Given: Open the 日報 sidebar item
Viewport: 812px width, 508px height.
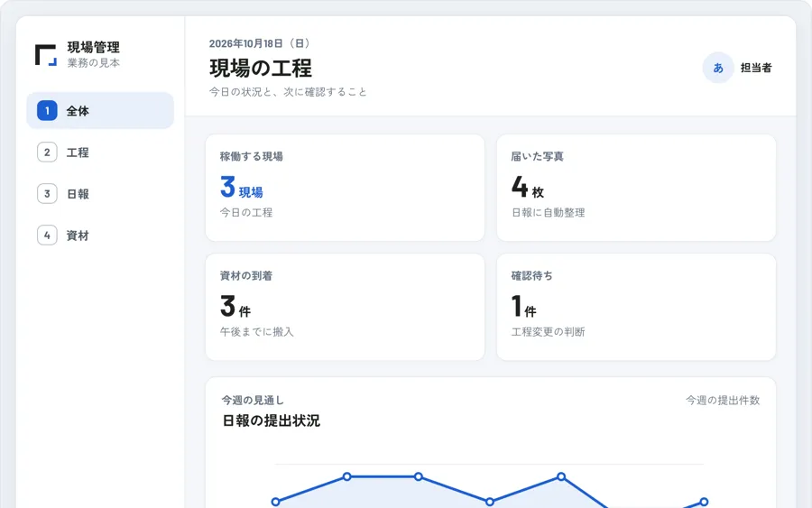Looking at the screenshot, I should pos(100,194).
